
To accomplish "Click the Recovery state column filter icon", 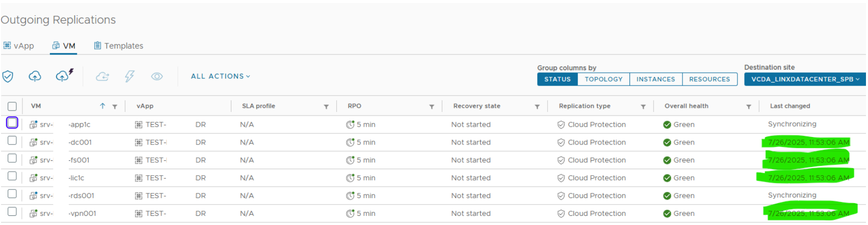I will tap(537, 106).
